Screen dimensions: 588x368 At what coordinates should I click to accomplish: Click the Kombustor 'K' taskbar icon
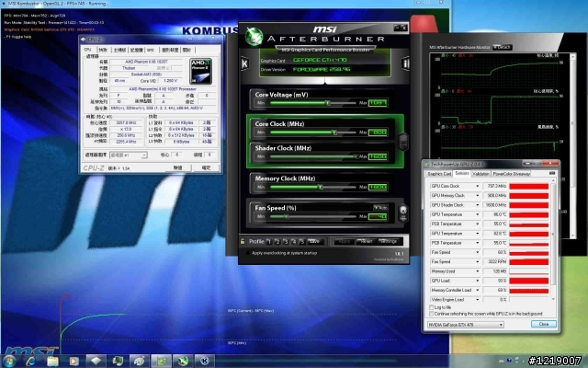(x=205, y=361)
